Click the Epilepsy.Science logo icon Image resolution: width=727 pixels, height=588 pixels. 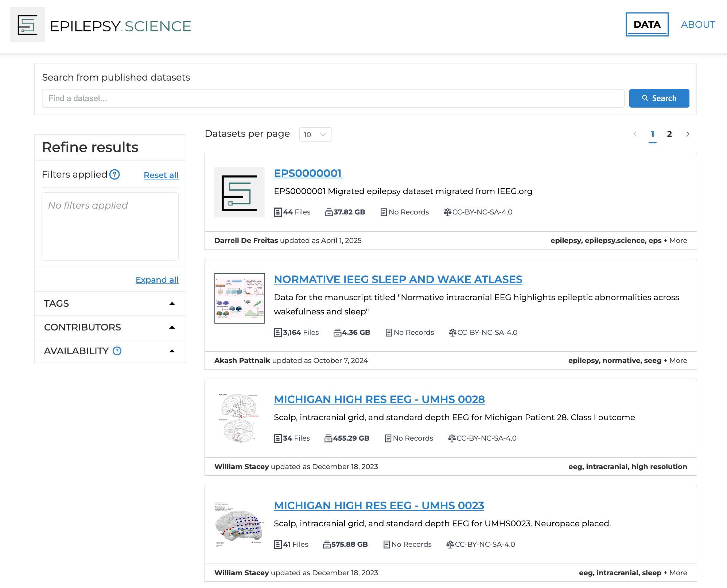point(28,25)
